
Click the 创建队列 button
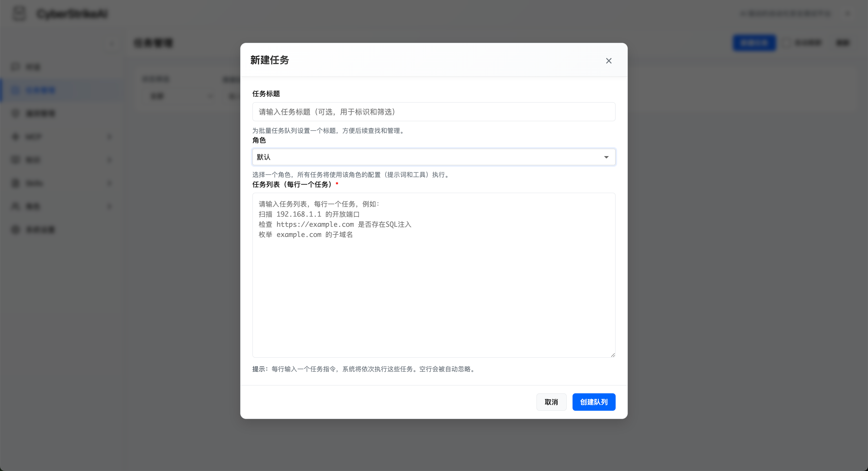594,402
